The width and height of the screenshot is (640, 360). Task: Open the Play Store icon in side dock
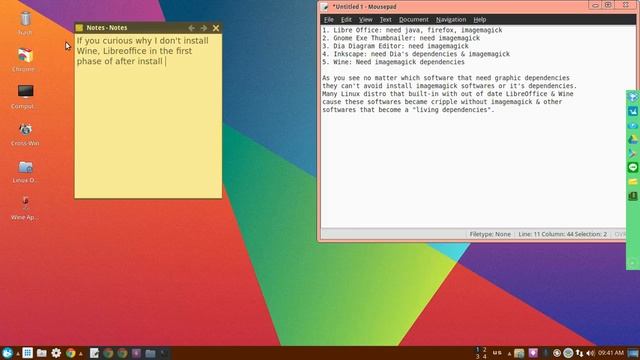(633, 153)
